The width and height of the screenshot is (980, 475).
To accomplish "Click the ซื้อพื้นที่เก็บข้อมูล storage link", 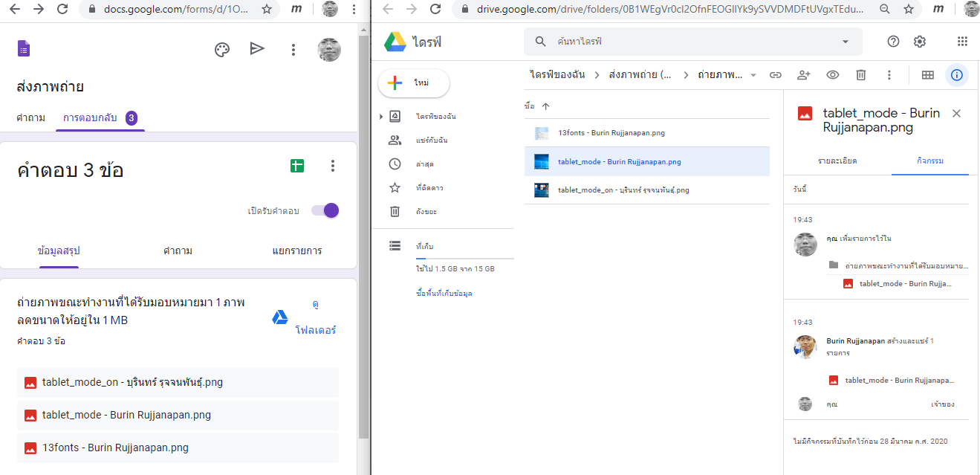I will 444,293.
